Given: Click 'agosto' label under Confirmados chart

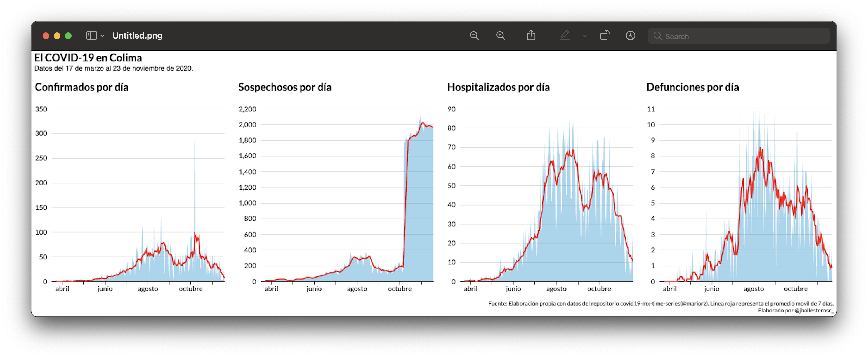Looking at the screenshot, I should [148, 289].
